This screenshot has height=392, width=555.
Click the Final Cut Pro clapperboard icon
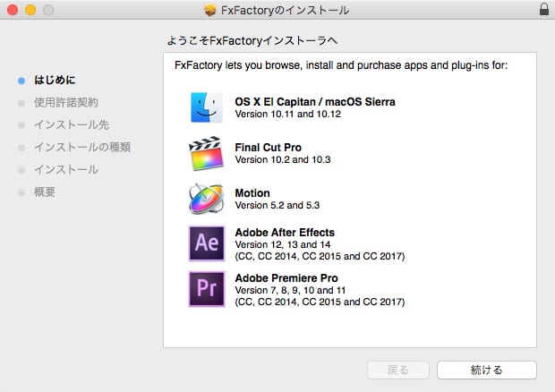[x=207, y=153]
